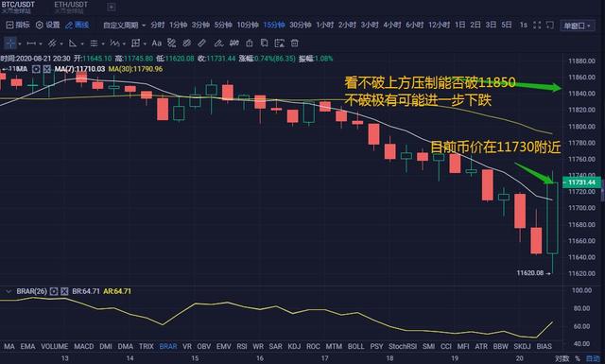Select the 1s interval

click(x=523, y=26)
